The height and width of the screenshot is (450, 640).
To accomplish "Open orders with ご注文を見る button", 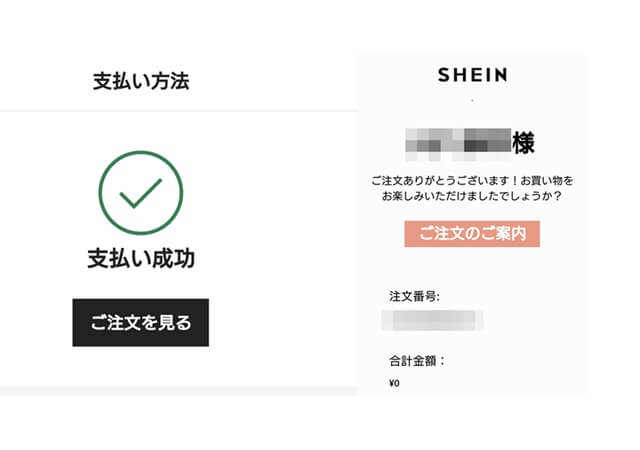I will click(141, 323).
